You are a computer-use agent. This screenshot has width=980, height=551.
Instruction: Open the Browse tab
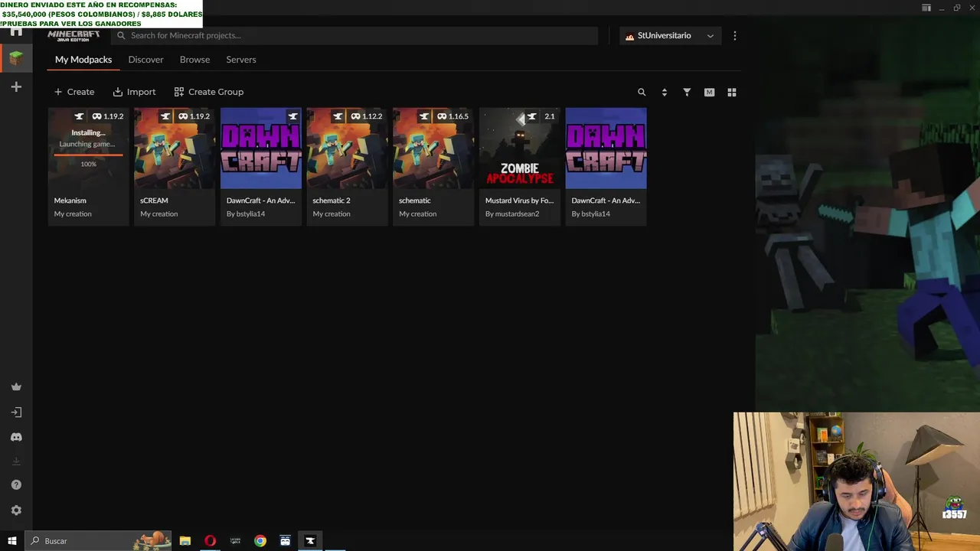click(194, 60)
